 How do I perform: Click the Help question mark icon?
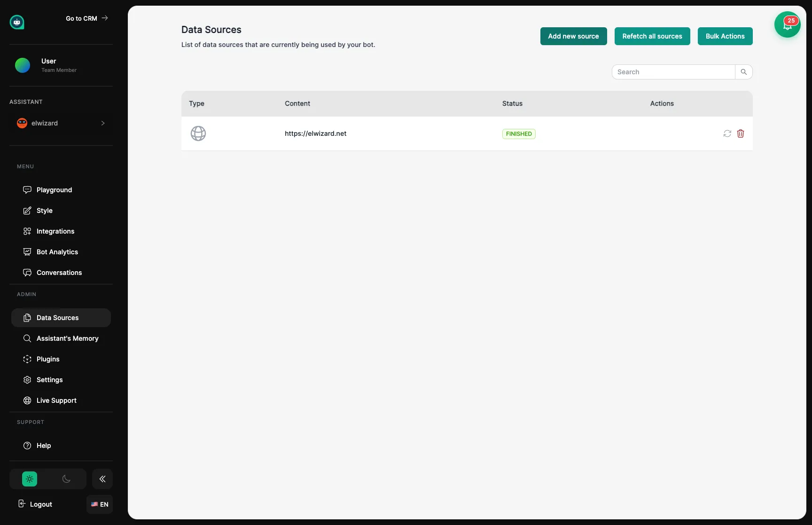[x=27, y=446]
